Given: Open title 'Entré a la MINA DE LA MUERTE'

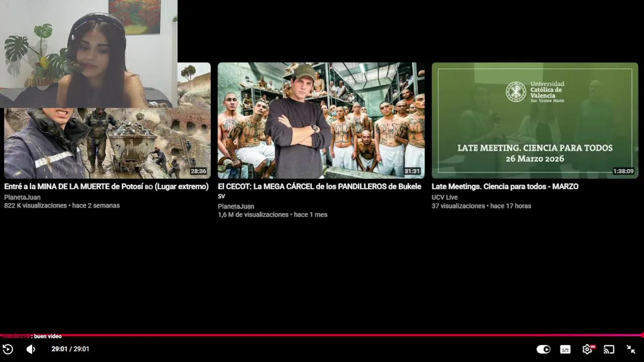Looking at the screenshot, I should [106, 187].
